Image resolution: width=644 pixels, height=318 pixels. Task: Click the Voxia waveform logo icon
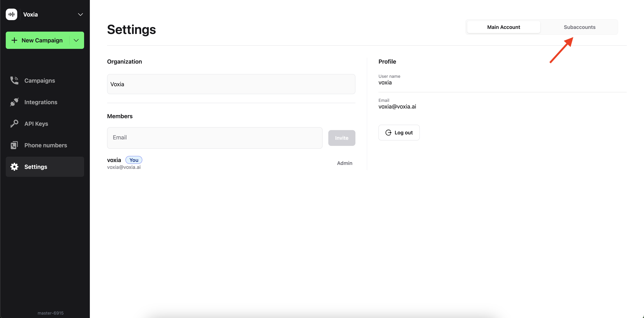11,14
